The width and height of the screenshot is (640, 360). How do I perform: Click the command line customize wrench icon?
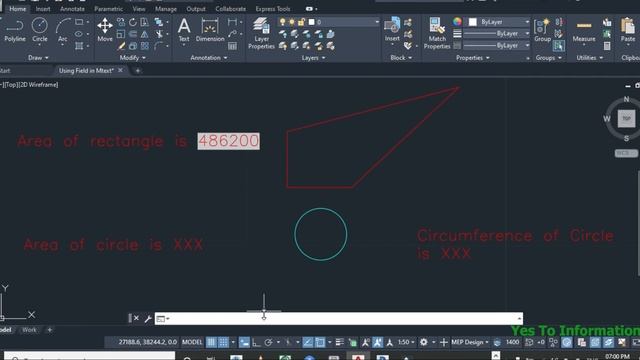148,319
